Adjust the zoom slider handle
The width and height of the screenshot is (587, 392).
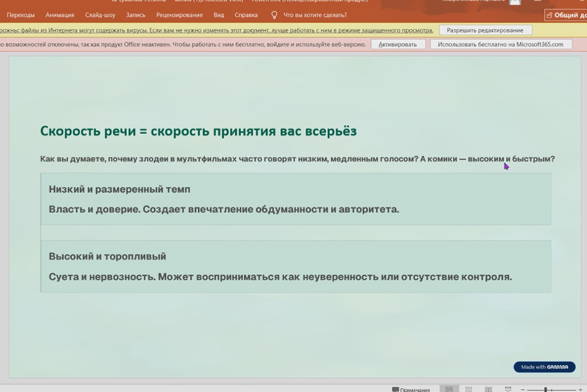pyautogui.click(x=546, y=390)
